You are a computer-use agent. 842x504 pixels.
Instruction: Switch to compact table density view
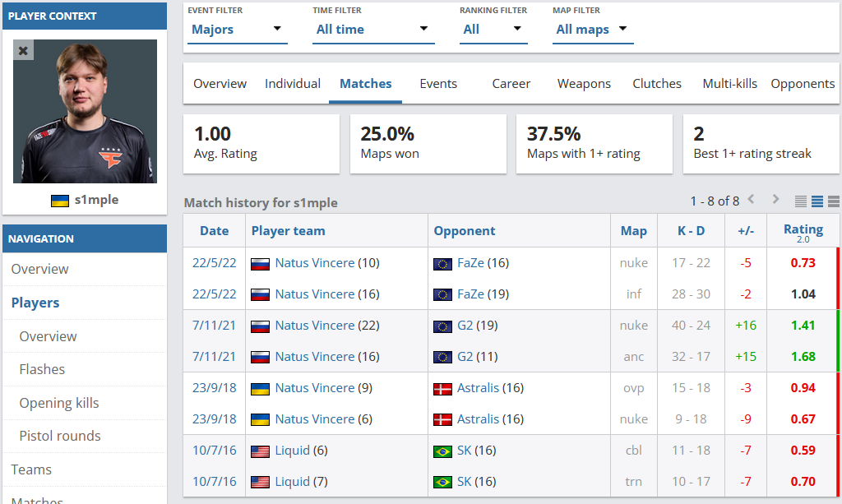(801, 201)
